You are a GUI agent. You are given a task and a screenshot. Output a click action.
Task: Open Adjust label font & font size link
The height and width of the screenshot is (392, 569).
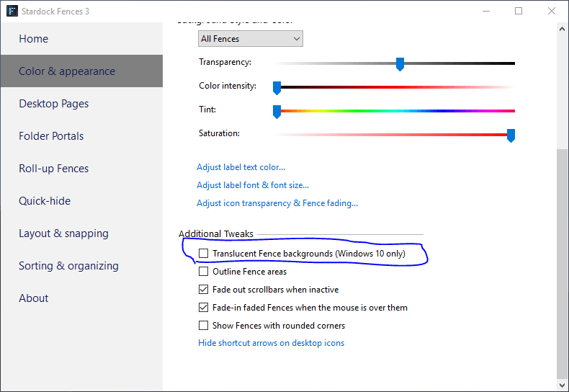pos(253,185)
